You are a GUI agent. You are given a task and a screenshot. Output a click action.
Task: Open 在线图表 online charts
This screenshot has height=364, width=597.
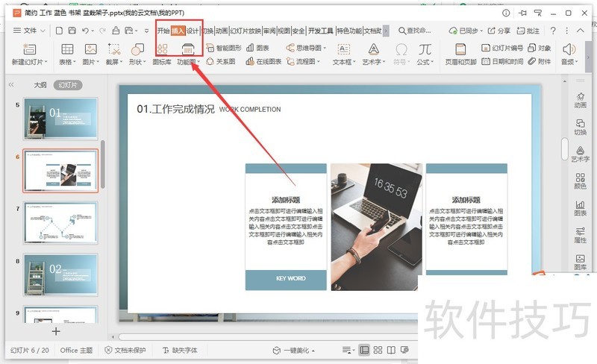tap(263, 61)
